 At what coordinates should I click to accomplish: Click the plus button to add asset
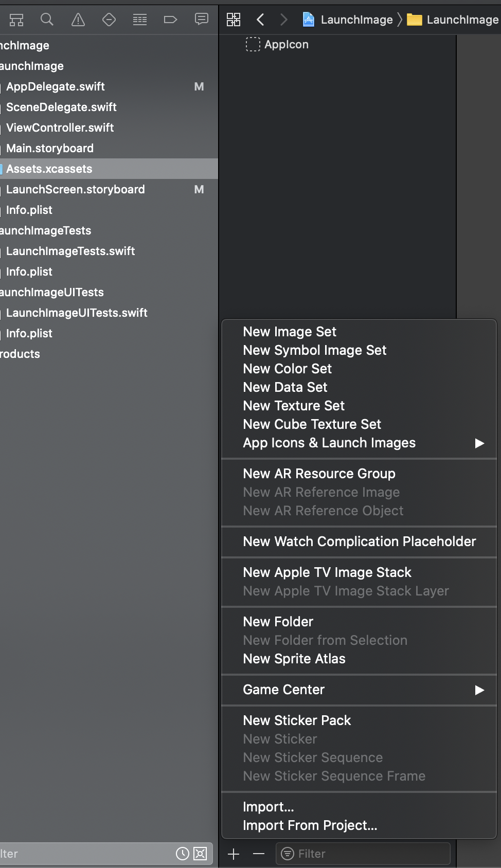[234, 854]
